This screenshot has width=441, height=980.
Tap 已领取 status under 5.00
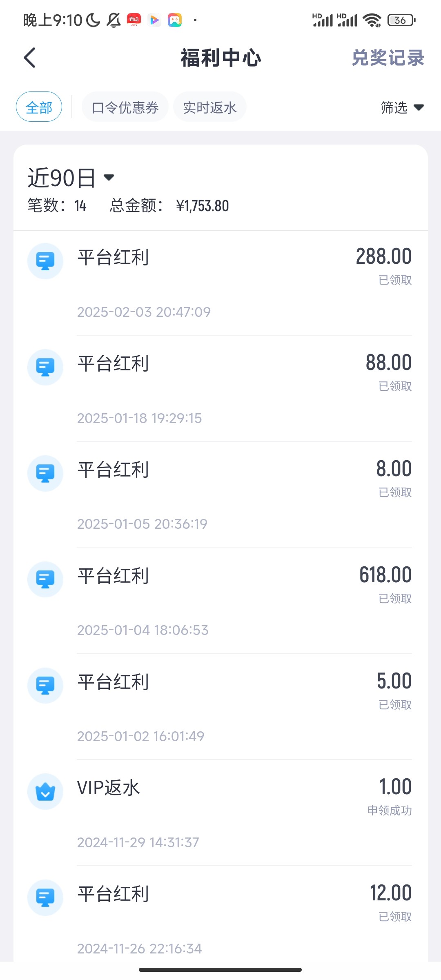coord(395,704)
